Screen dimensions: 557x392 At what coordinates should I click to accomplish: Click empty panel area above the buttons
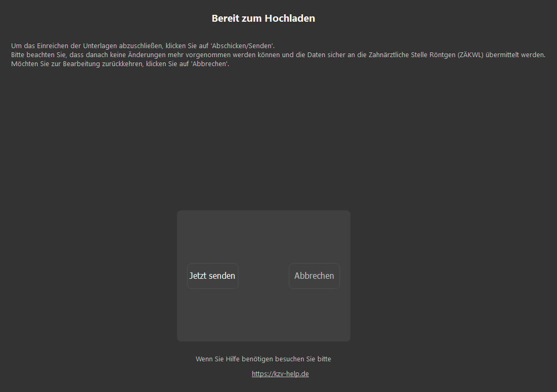tap(263, 235)
